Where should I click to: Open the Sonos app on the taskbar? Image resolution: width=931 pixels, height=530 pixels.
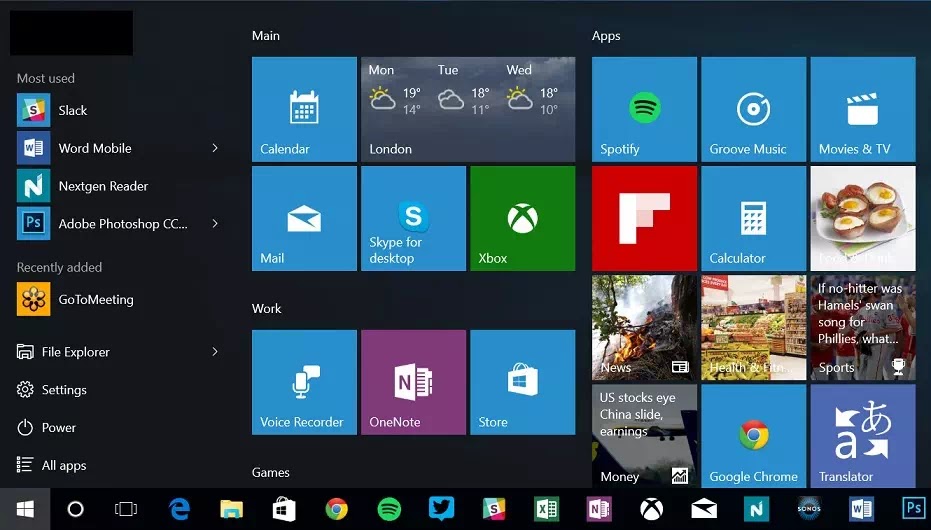[809, 509]
